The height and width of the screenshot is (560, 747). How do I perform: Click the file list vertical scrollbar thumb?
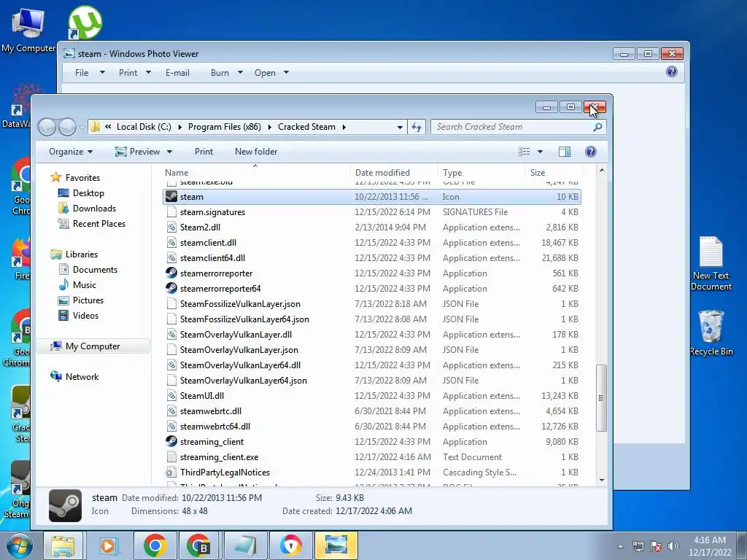pyautogui.click(x=602, y=398)
